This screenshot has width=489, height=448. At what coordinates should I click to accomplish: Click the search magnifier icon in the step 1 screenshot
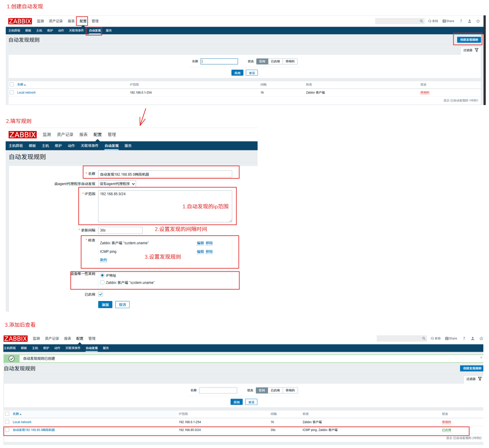421,21
